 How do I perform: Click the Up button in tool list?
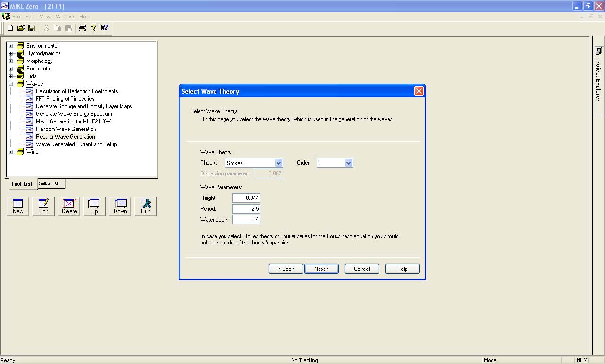[x=95, y=206]
